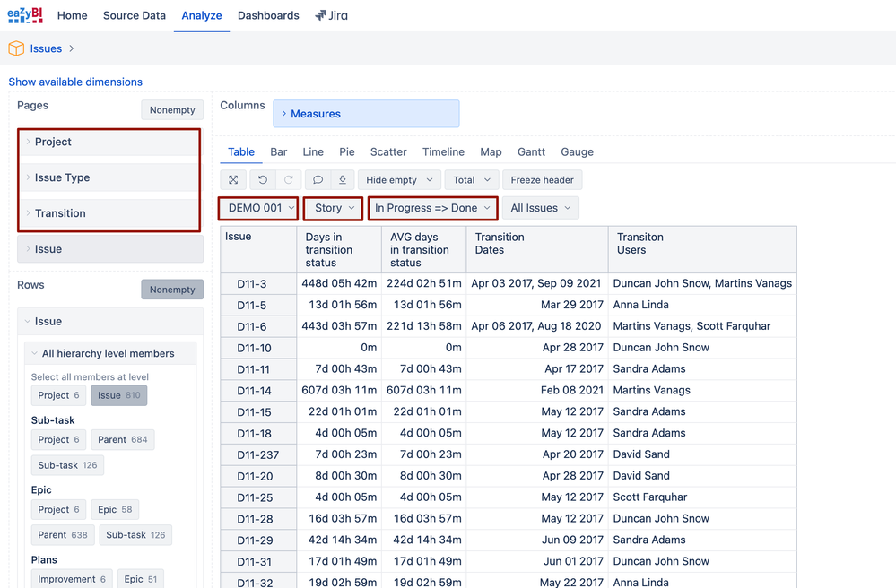Image resolution: width=896 pixels, height=588 pixels.
Task: Click the export download icon
Action: 342,180
